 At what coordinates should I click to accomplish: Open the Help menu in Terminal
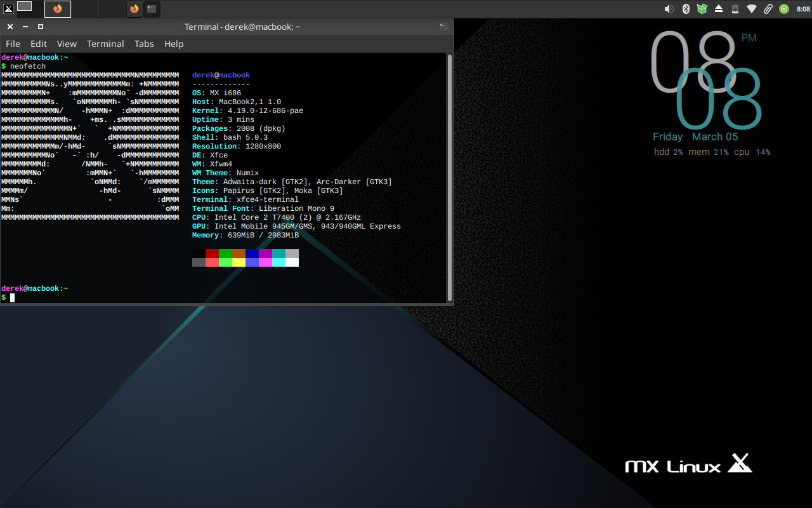click(174, 44)
